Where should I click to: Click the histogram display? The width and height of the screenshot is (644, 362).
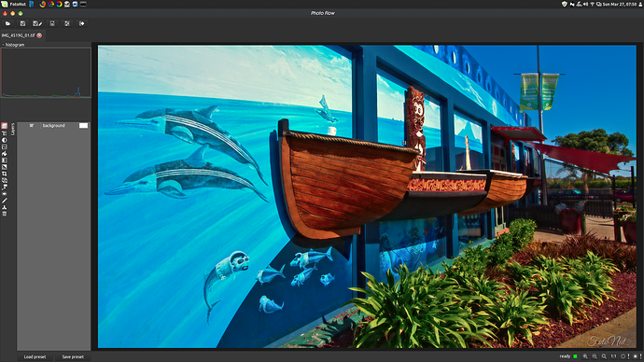pos(46,73)
